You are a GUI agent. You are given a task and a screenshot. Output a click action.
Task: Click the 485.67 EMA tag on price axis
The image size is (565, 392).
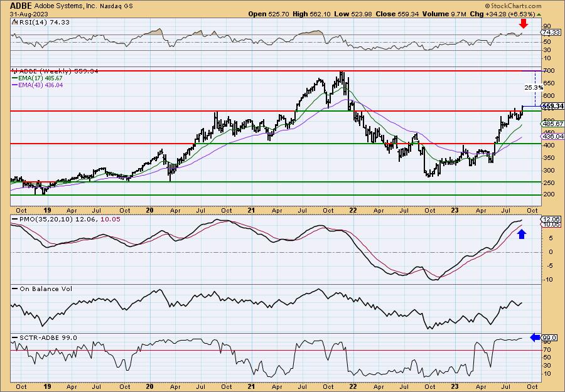[552, 124]
